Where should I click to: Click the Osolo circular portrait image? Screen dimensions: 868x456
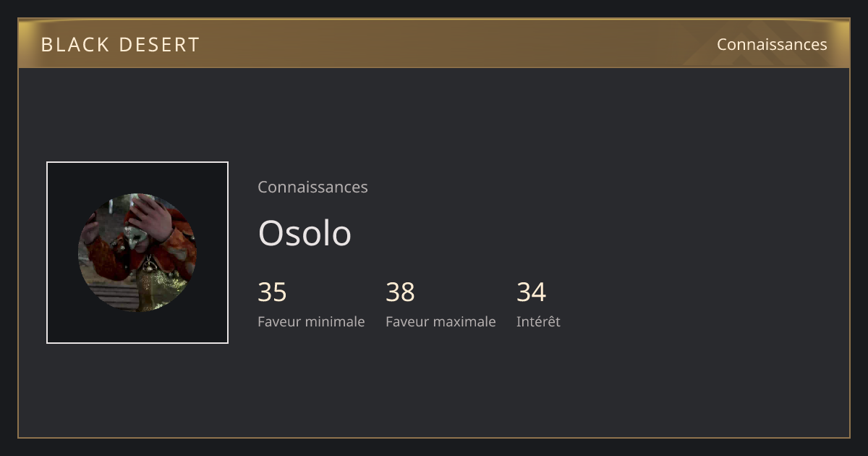[x=137, y=253]
